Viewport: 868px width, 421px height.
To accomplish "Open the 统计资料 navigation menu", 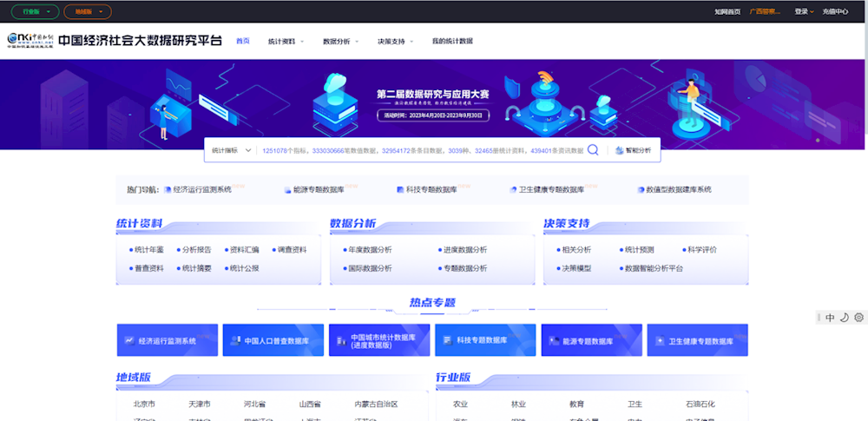I will coord(285,41).
